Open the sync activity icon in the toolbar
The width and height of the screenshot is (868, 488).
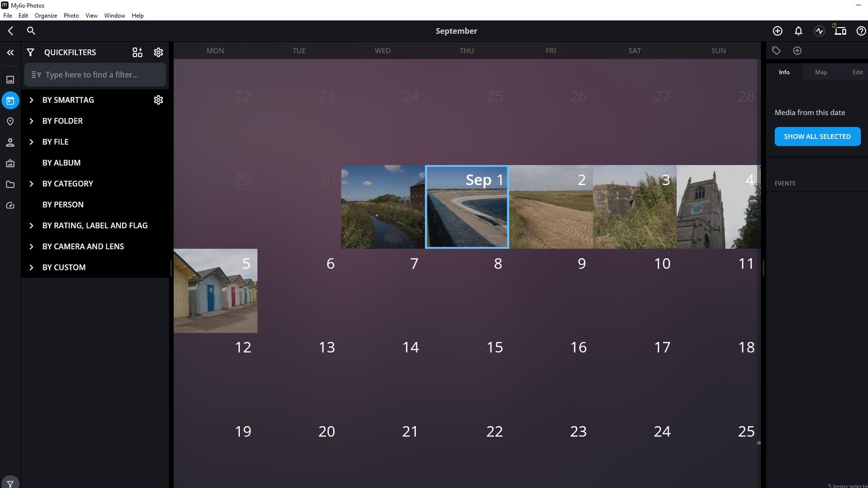[x=819, y=31]
